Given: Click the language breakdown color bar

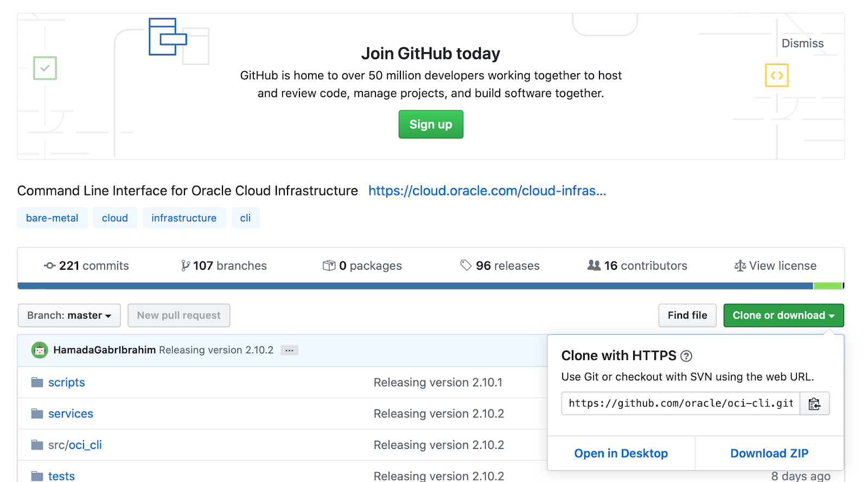Looking at the screenshot, I should [431, 286].
